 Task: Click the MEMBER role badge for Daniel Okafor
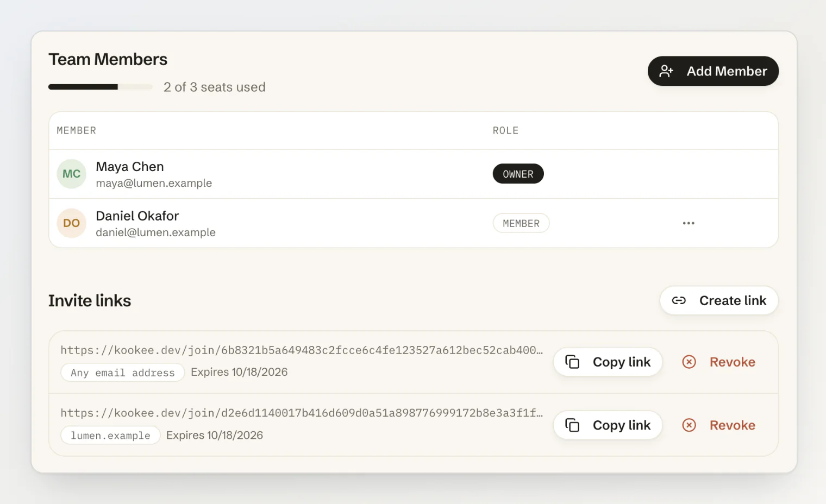[521, 223]
